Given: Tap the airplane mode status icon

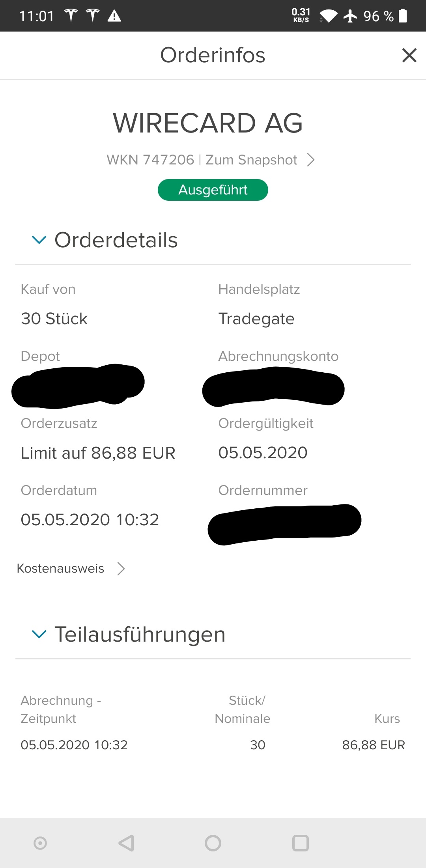Looking at the screenshot, I should pyautogui.click(x=349, y=16).
